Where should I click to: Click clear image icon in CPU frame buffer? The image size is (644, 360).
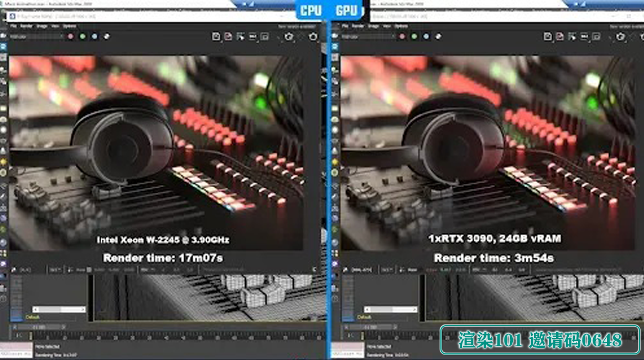[x=228, y=37]
